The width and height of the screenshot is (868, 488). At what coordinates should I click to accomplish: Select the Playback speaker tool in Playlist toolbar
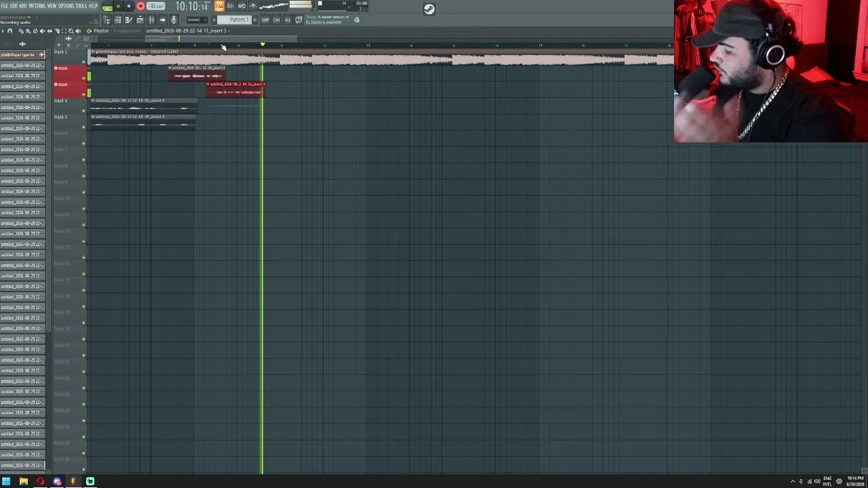point(79,31)
